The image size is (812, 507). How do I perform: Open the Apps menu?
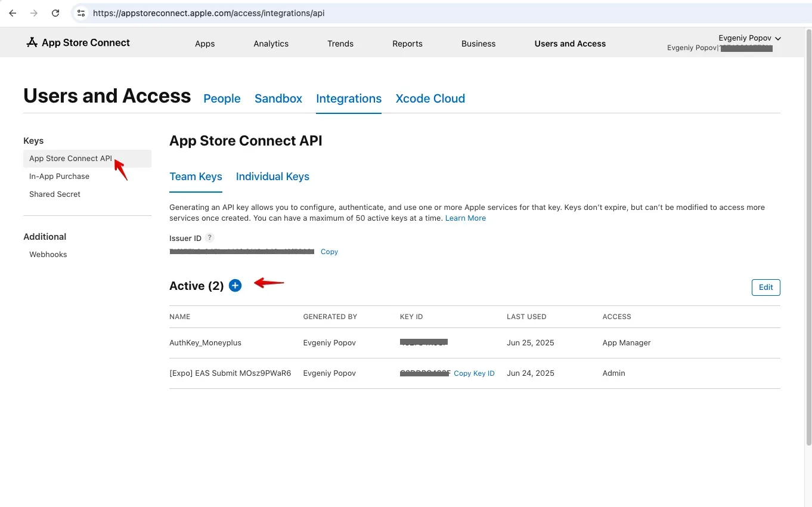pyautogui.click(x=204, y=44)
